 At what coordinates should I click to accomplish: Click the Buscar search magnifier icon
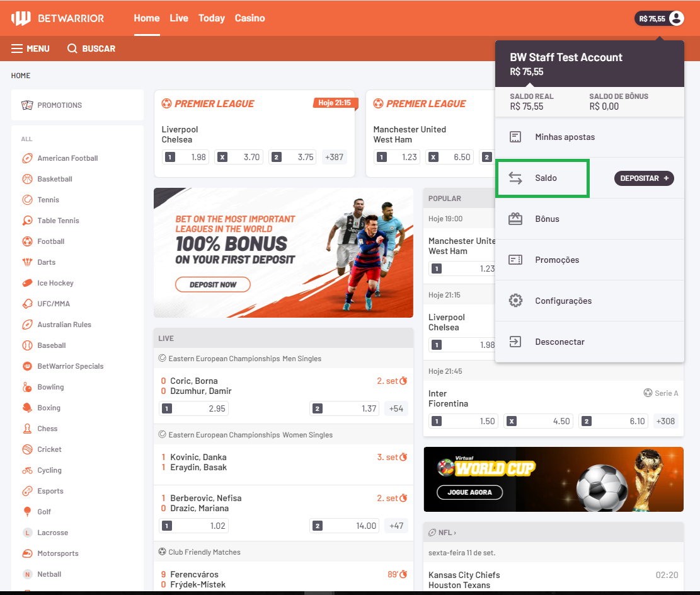point(72,49)
